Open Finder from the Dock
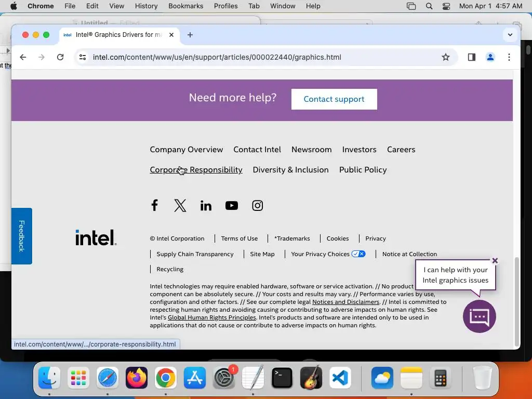532x399 pixels. tap(49, 378)
